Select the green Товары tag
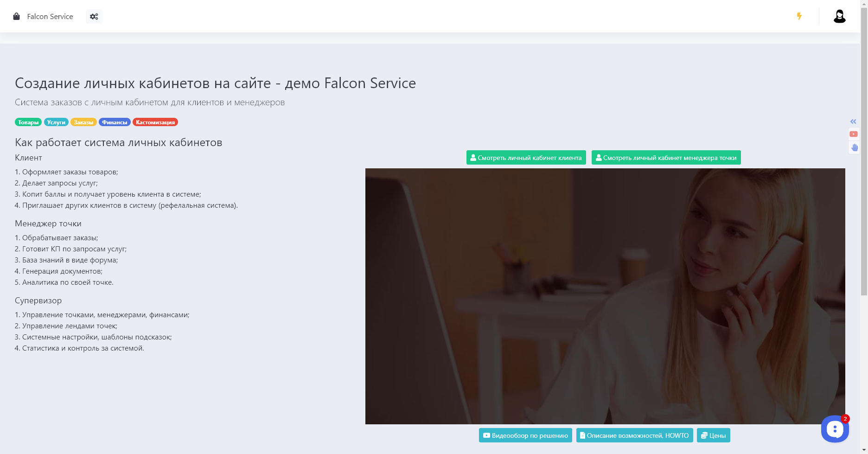868x454 pixels. (28, 122)
